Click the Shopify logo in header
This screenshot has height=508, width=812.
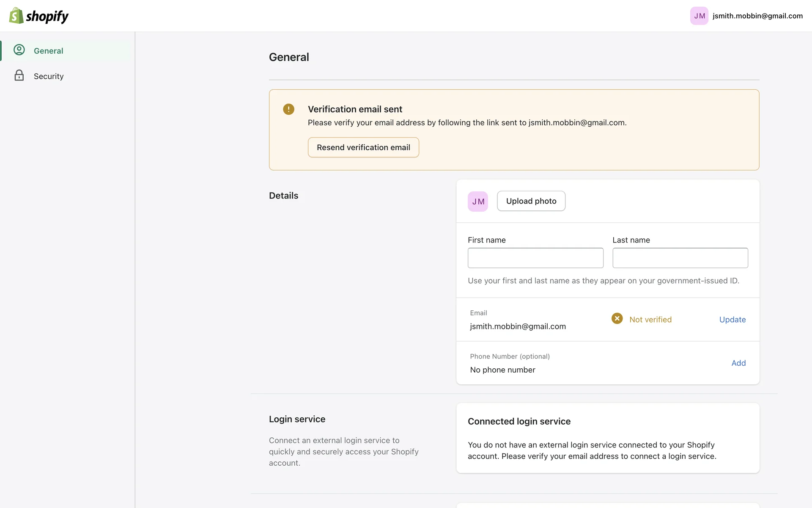[x=38, y=16]
